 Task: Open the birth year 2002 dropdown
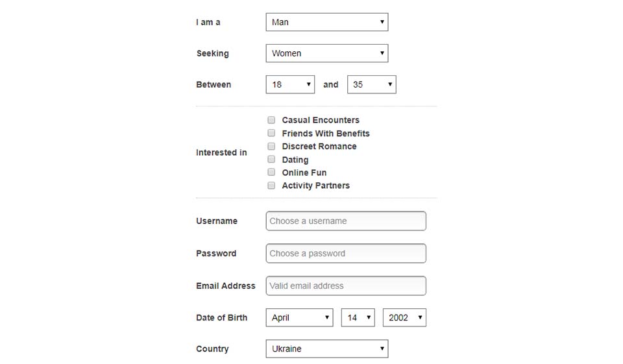404,317
